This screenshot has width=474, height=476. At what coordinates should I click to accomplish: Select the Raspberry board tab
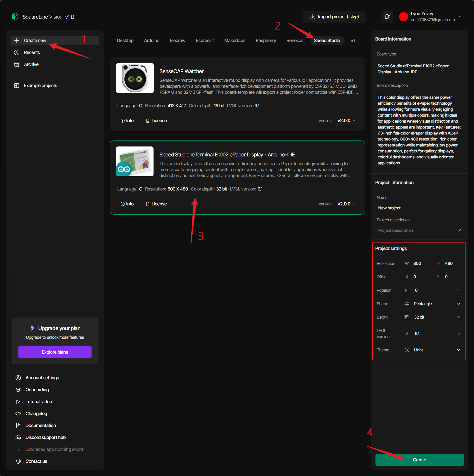point(266,41)
